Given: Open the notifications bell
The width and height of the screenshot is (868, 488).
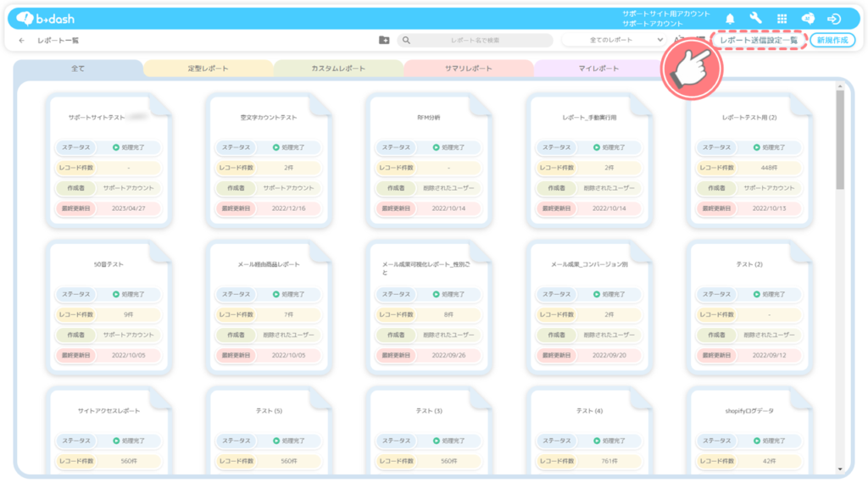Looking at the screenshot, I should 730,19.
